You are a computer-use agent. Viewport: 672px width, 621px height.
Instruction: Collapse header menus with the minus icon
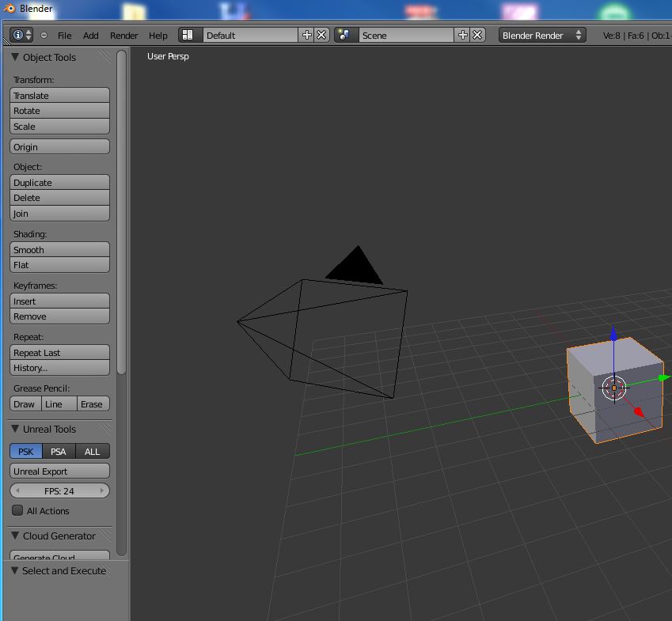coord(44,36)
